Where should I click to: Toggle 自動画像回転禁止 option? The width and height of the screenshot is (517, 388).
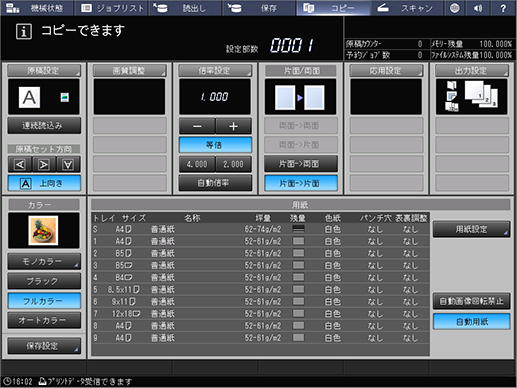pos(472,301)
